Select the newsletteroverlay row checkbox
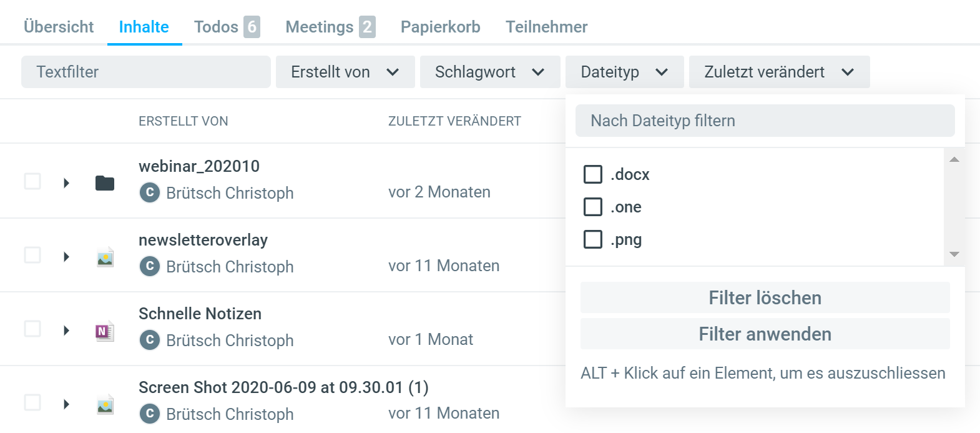980x433 pixels. coord(32,255)
